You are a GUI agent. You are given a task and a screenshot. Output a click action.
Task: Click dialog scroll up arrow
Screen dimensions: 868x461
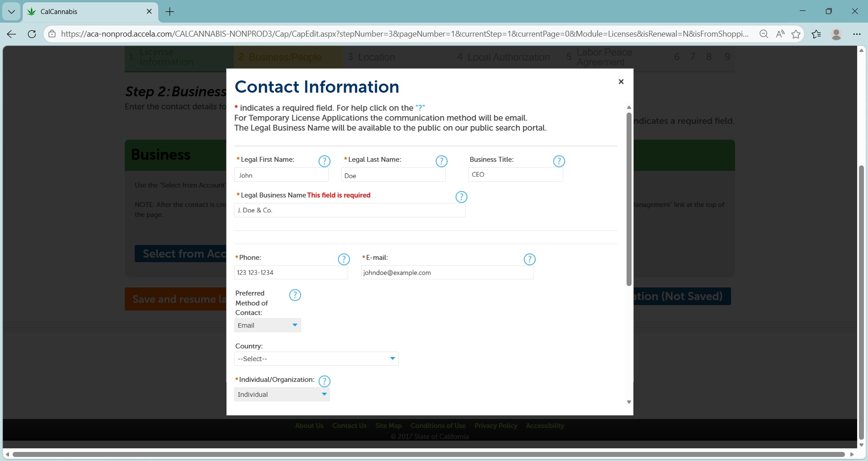click(x=629, y=108)
